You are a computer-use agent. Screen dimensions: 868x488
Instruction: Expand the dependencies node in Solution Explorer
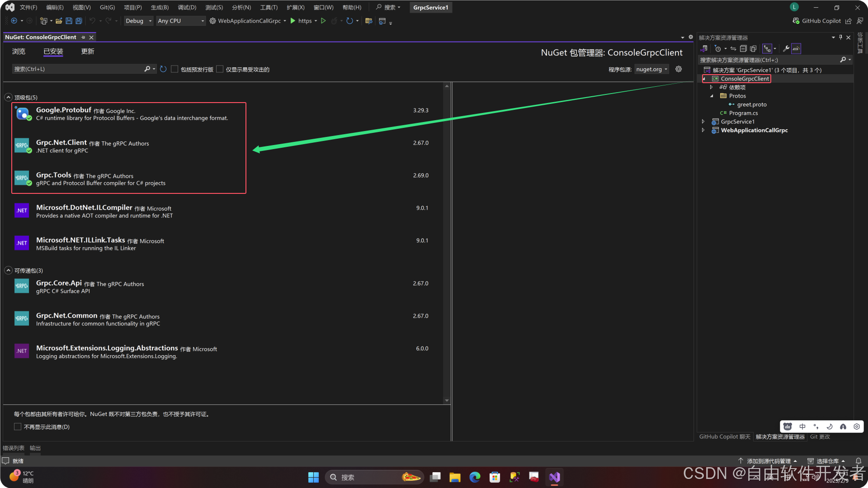point(711,87)
